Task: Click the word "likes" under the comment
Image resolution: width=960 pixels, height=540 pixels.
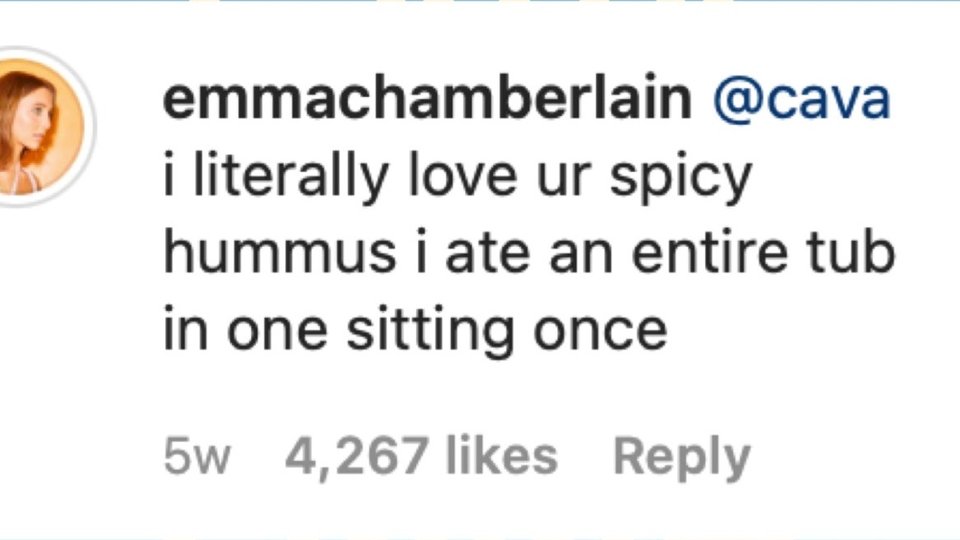Action: [x=501, y=457]
